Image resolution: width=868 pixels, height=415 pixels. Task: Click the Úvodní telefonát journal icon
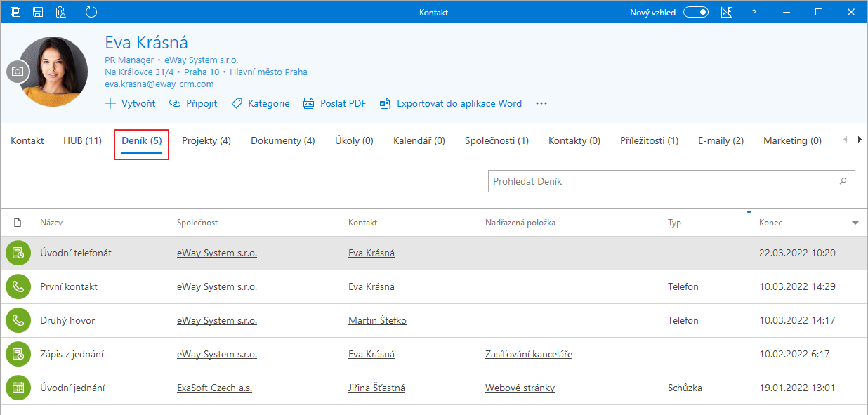[18, 253]
